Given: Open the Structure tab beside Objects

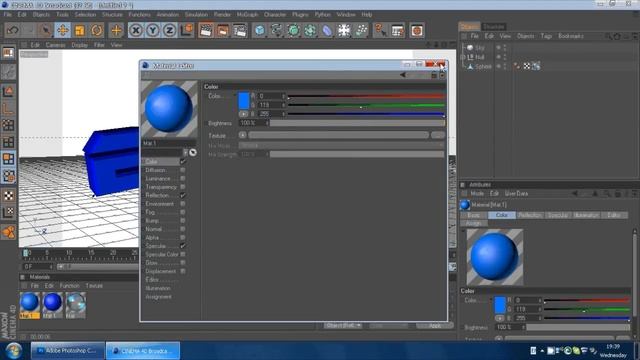Looking at the screenshot, I should pos(493,27).
